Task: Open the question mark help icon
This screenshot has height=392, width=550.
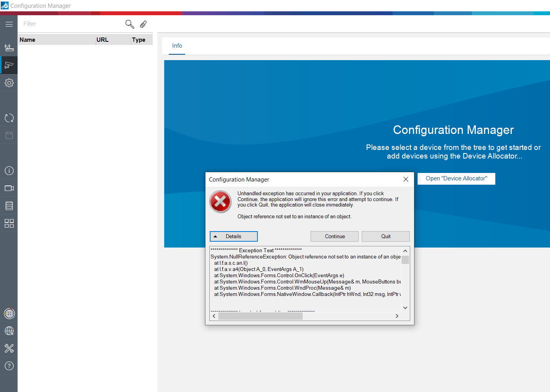Action: pyautogui.click(x=9, y=366)
